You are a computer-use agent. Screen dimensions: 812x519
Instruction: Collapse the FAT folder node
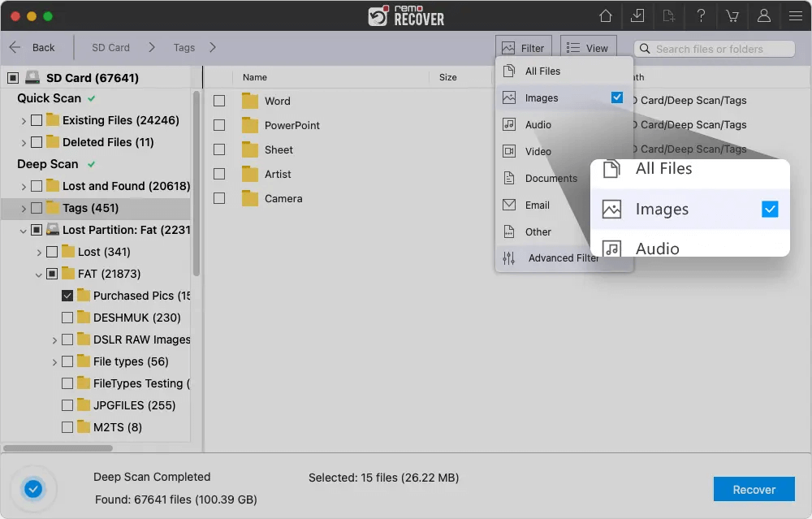click(x=39, y=275)
